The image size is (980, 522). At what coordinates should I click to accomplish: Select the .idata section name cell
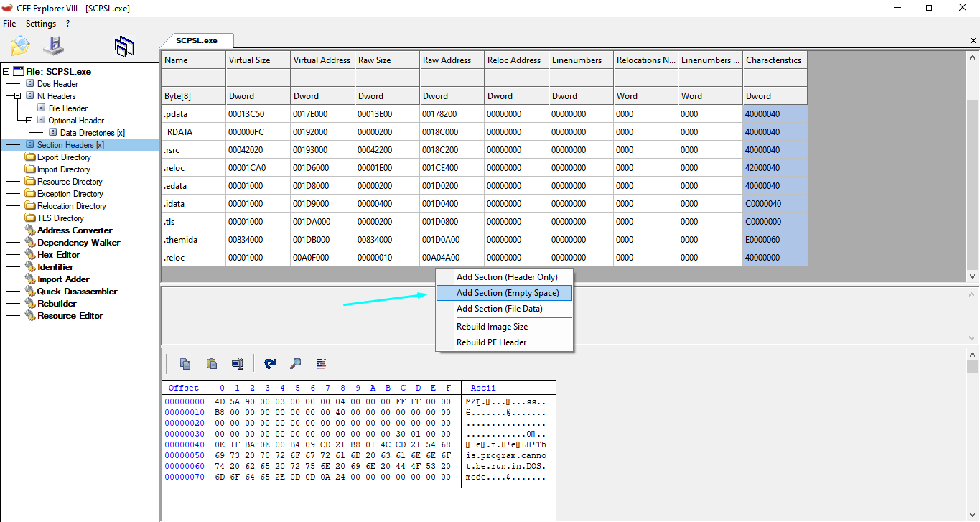(193, 204)
